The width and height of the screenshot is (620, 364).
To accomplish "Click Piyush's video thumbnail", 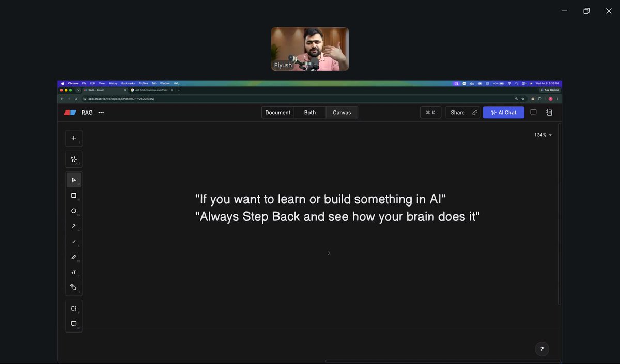I will [x=310, y=49].
